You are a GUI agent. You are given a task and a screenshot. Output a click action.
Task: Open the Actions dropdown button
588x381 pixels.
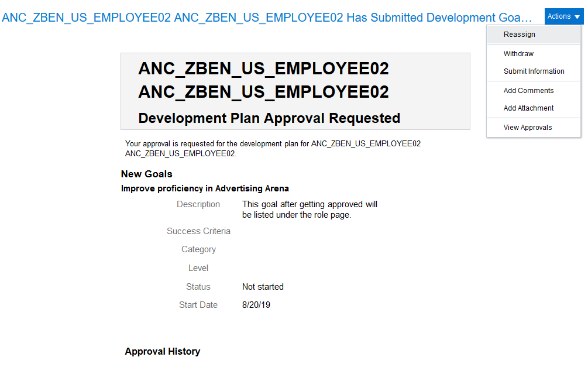tap(563, 16)
